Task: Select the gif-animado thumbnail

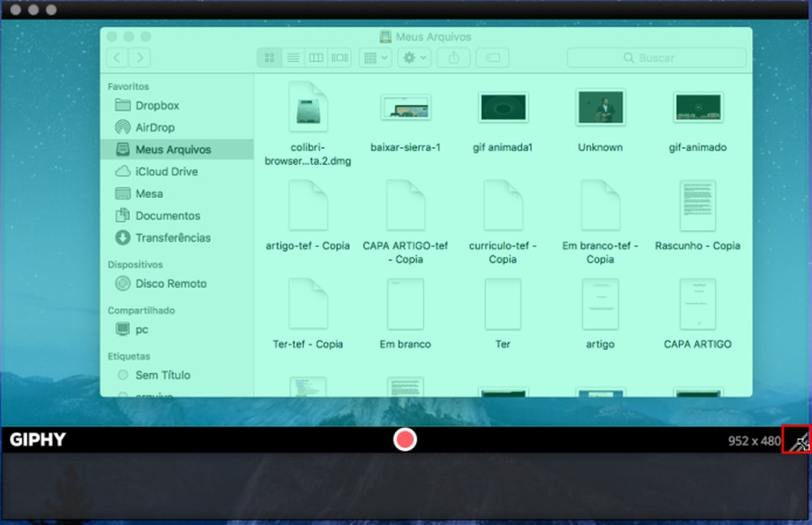Action: (x=698, y=107)
